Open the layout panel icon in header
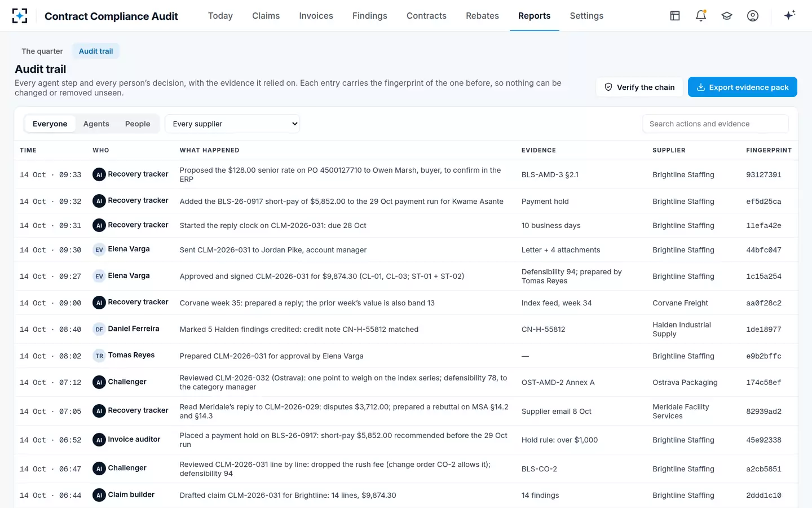The height and width of the screenshot is (508, 812). coord(675,16)
